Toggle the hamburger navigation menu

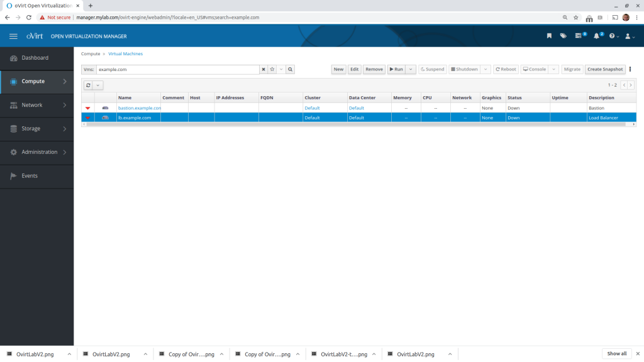13,36
